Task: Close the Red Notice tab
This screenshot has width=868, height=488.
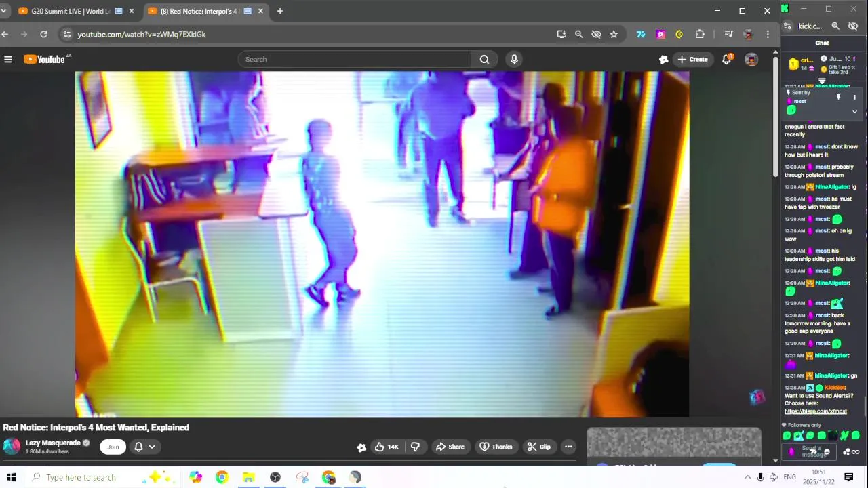Action: coord(260,12)
